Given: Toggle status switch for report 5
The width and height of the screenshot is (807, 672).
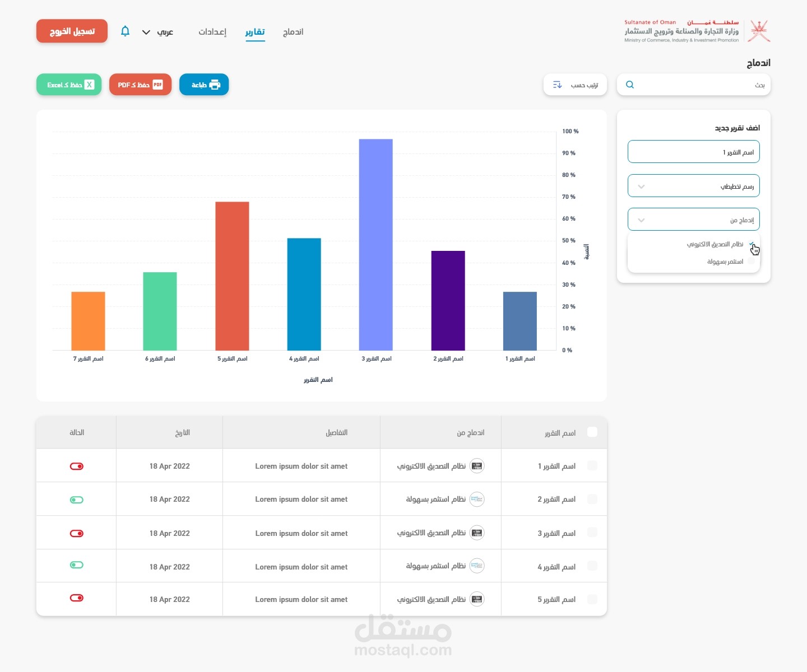Looking at the screenshot, I should coord(77,598).
